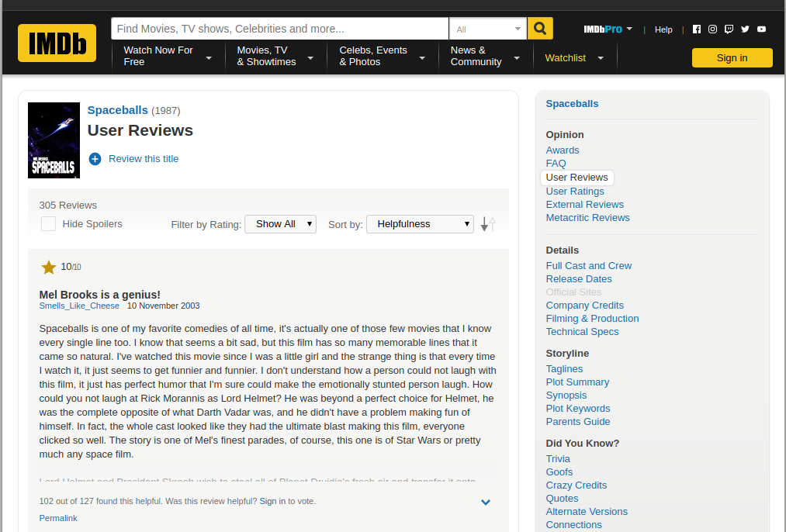This screenshot has width=786, height=532.
Task: Open Celebs, Events & Photos menu
Action: point(382,56)
